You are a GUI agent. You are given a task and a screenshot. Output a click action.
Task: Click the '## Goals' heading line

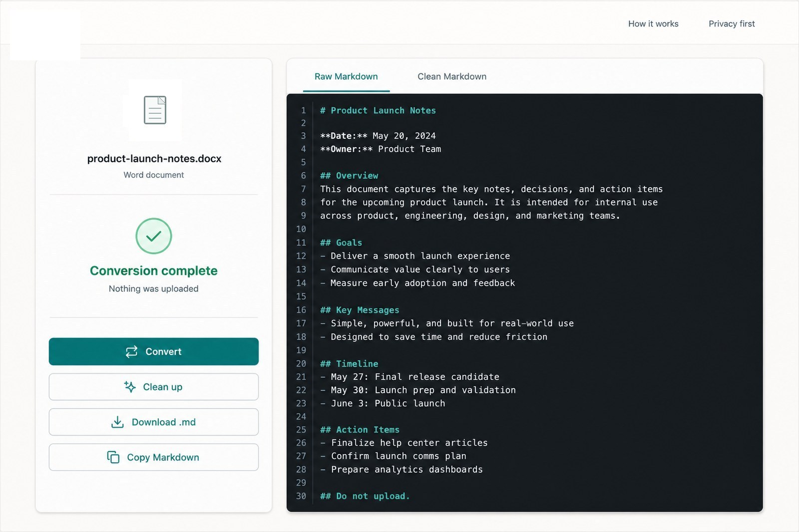341,243
